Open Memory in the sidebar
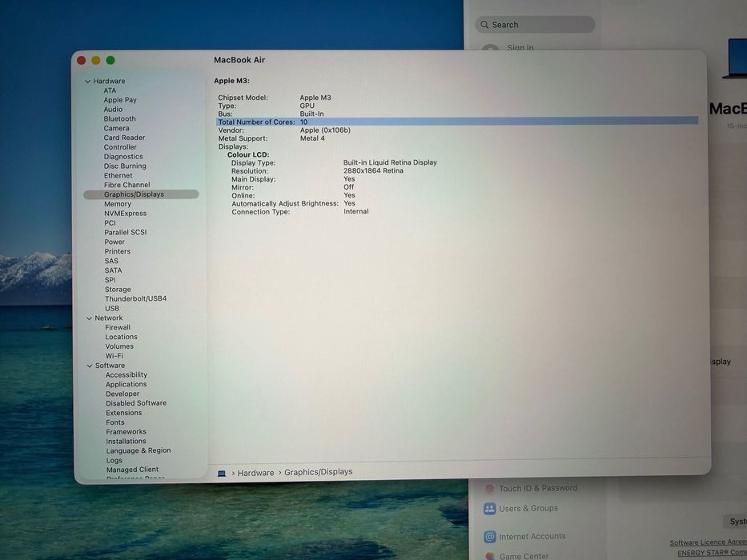747x560 pixels. [118, 204]
